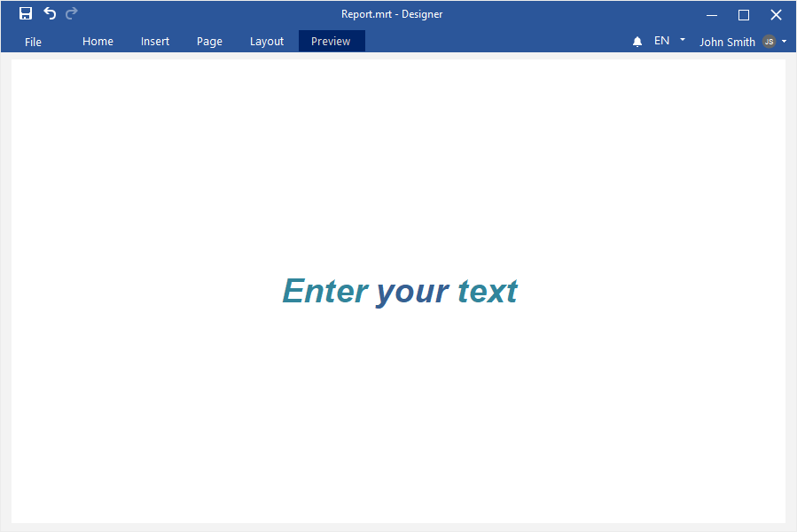Expand the language dropdown arrow

682,40
